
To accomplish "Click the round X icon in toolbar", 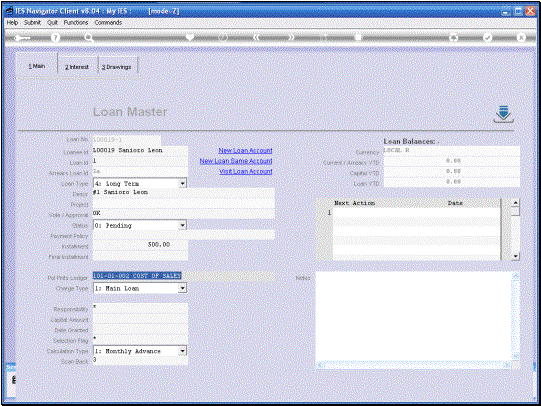I will point(521,37).
